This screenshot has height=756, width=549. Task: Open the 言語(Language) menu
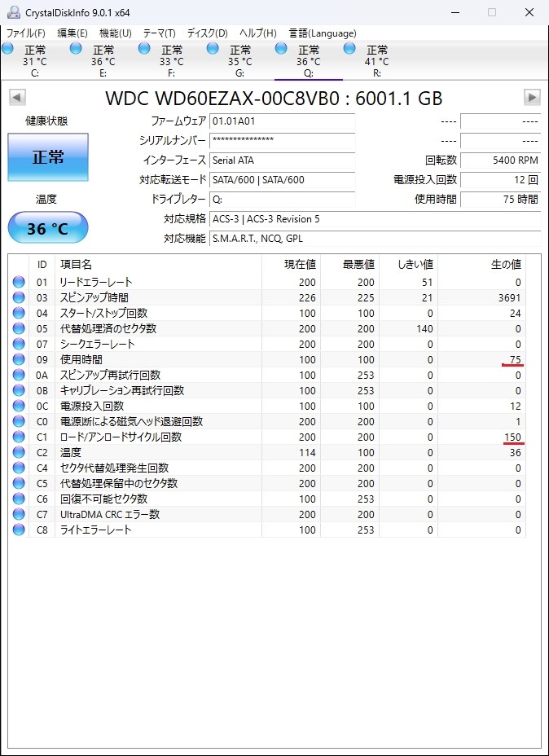click(x=323, y=33)
